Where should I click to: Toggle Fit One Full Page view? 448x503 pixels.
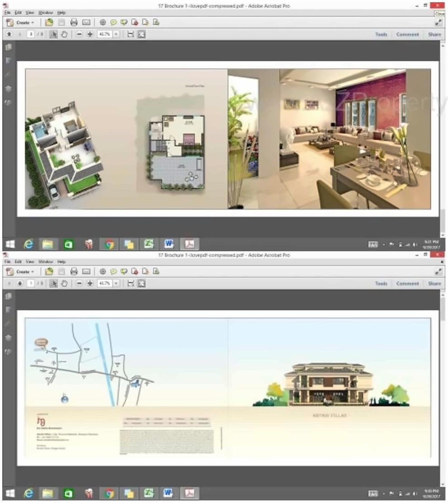(141, 34)
